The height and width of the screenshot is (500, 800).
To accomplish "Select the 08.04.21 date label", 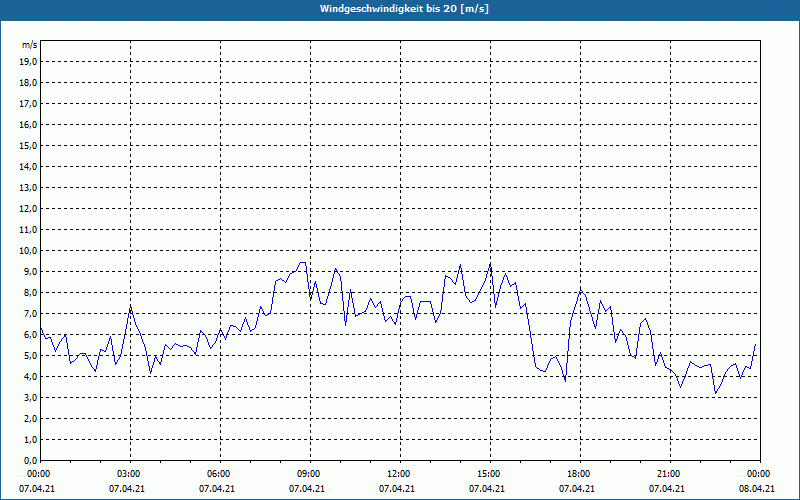I will tap(757, 489).
